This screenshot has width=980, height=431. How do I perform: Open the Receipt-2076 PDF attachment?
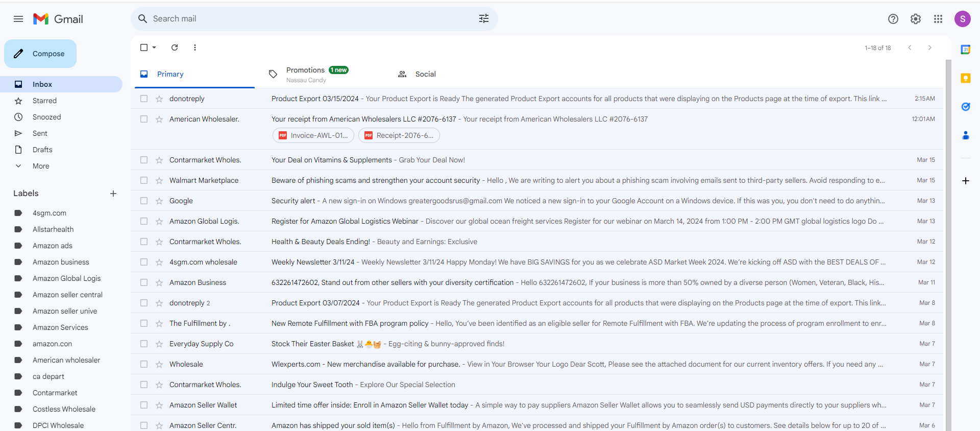[x=399, y=135]
